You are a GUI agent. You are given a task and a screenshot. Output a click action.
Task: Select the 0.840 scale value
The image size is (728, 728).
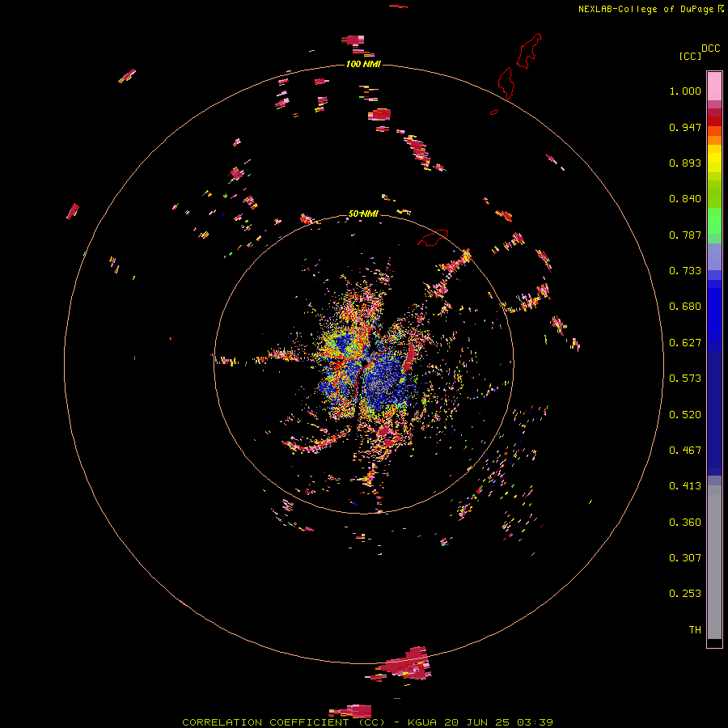click(685, 199)
